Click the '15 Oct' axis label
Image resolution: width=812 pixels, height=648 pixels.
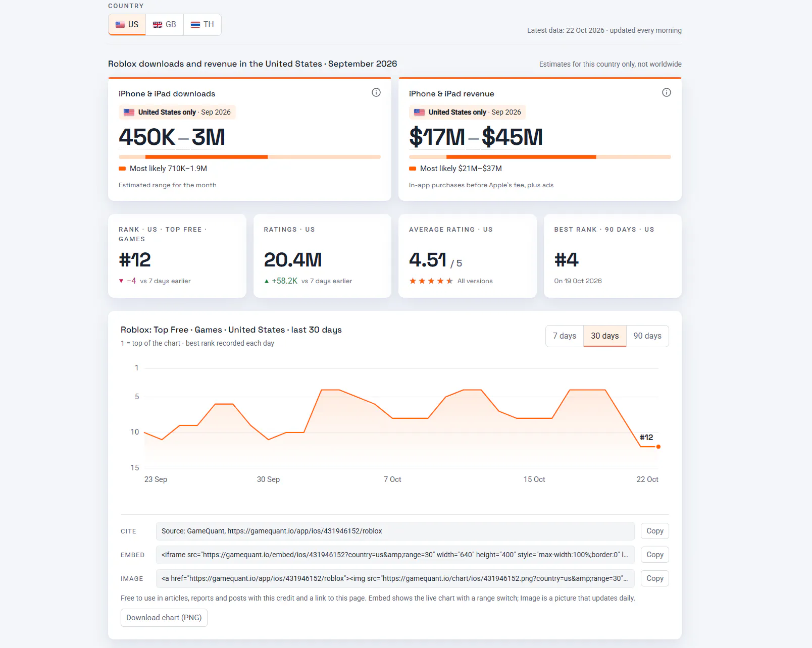[534, 479]
